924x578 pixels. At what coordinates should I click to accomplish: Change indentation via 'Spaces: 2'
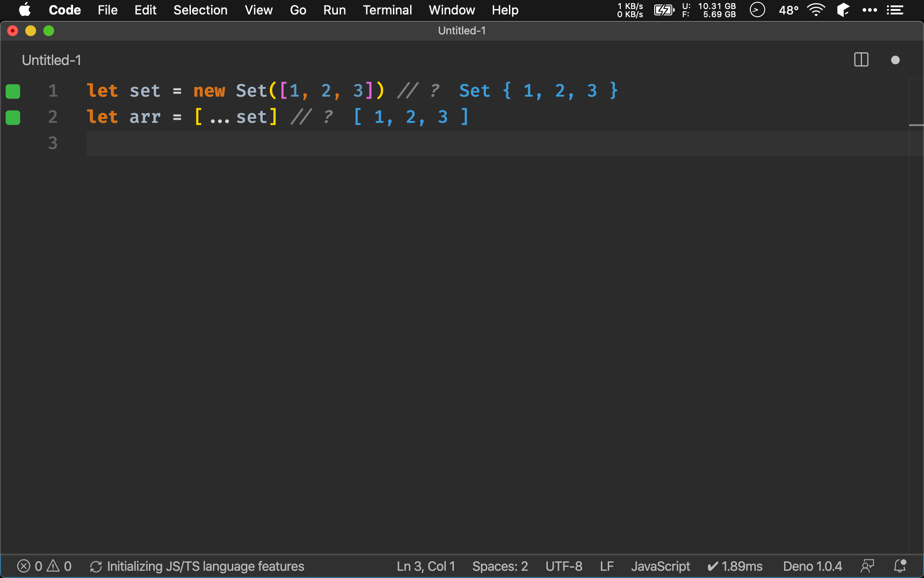[x=500, y=566]
